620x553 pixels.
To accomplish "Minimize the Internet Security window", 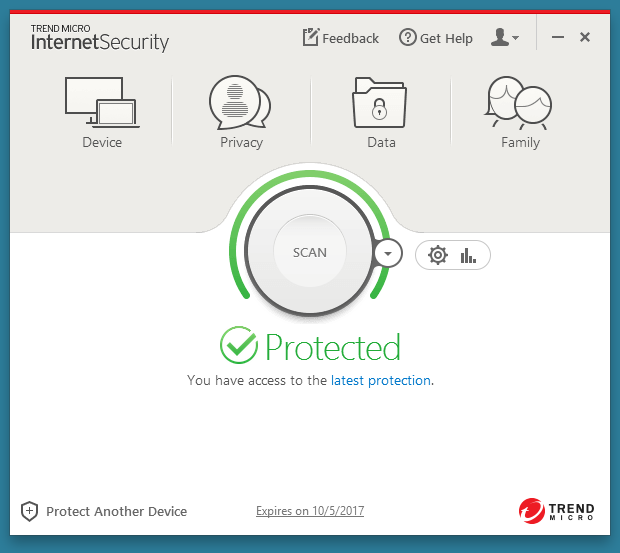I will 558,38.
